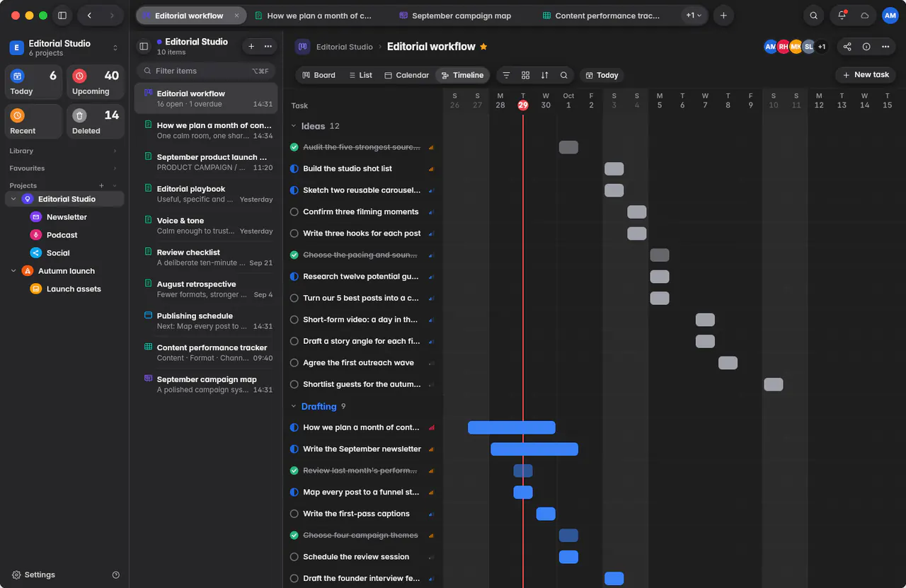The height and width of the screenshot is (588, 906).
Task: Show the +1 overflow tabs dropdown
Action: pos(694,16)
